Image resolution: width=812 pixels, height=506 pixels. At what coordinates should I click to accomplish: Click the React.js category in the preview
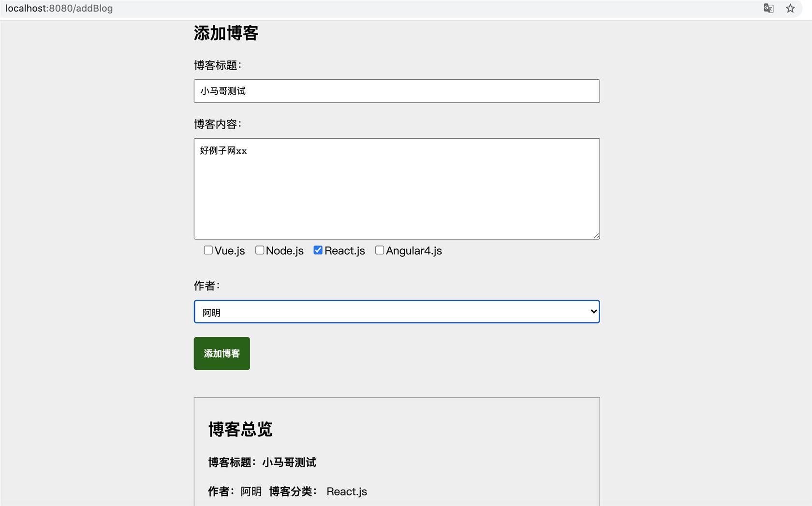(x=347, y=492)
